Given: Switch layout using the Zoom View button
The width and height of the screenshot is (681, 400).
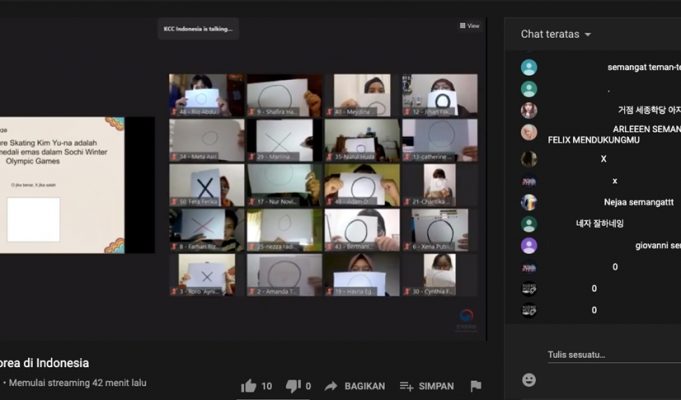Looking at the screenshot, I should click(469, 26).
